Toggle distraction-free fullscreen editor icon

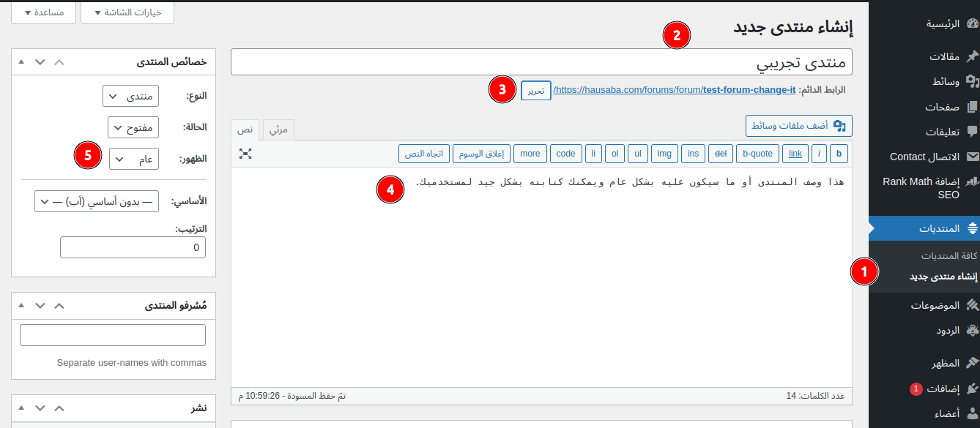tap(245, 154)
